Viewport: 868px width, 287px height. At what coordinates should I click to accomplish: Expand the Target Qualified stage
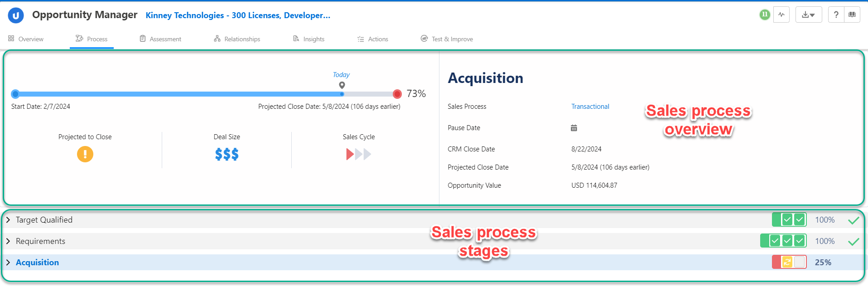(x=8, y=220)
